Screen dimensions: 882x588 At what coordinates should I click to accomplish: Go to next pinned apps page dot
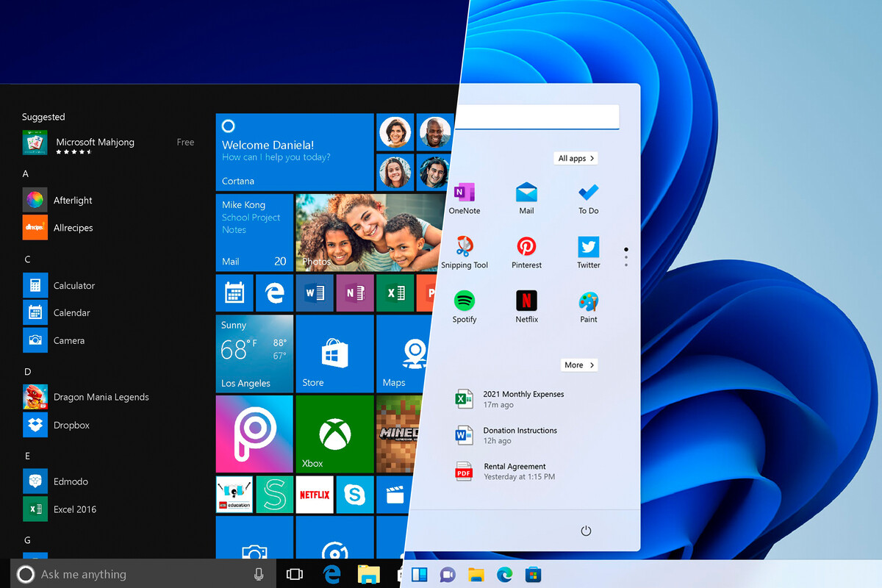coord(625,257)
